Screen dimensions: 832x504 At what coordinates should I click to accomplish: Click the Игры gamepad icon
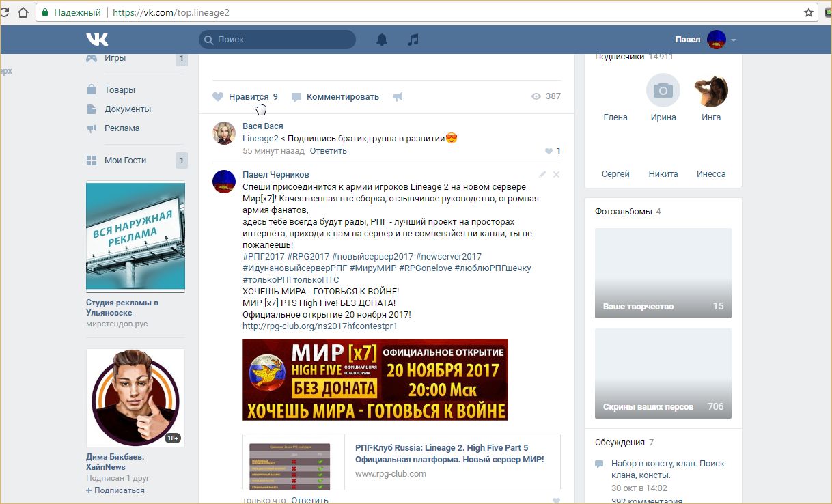[92, 58]
